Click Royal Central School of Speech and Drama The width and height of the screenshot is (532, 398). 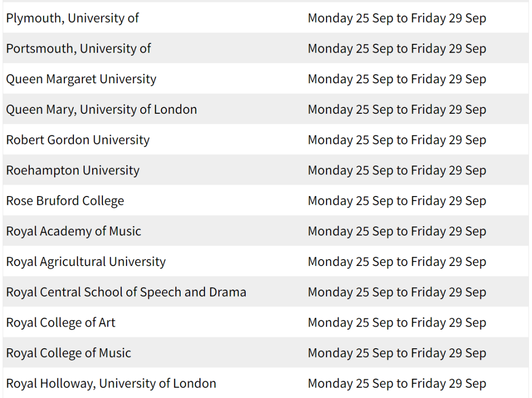126,293
